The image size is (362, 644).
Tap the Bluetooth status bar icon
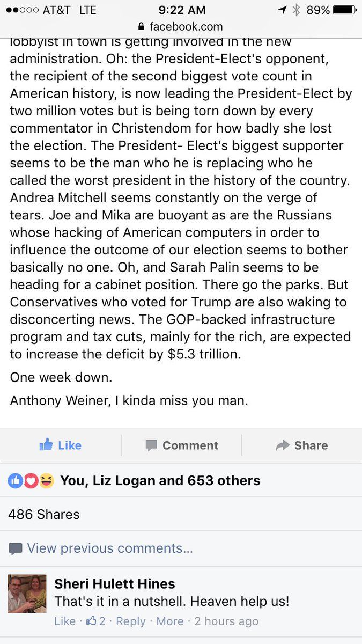[x=296, y=10]
